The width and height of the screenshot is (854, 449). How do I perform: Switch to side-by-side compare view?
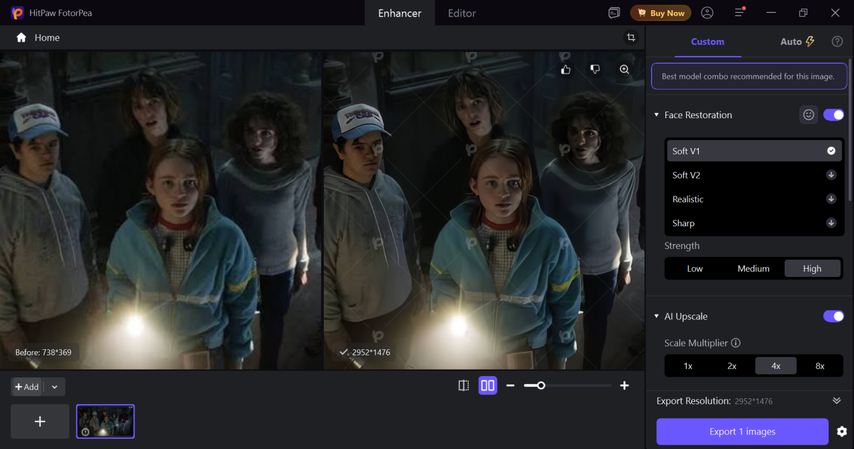(487, 386)
